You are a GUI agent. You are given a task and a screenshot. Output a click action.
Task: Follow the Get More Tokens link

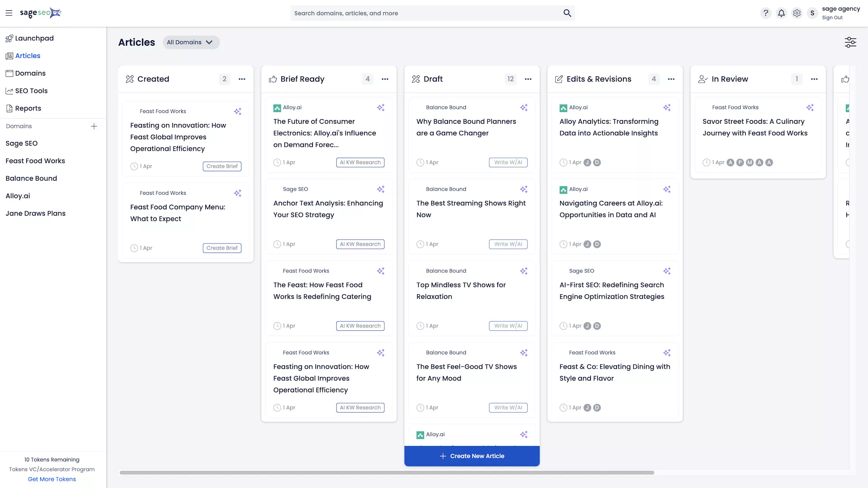click(52, 479)
